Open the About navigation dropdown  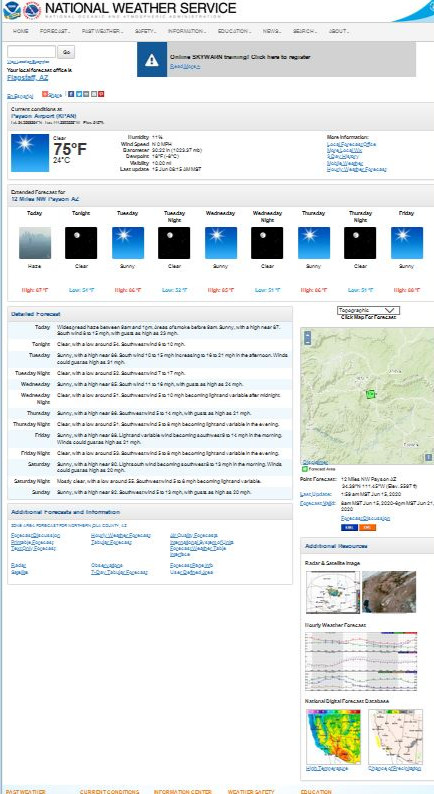click(x=338, y=31)
